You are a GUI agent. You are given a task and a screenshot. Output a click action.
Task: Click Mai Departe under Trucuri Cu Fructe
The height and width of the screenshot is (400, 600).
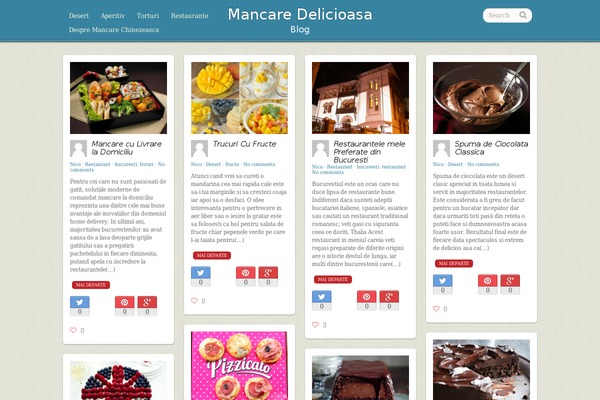(212, 255)
